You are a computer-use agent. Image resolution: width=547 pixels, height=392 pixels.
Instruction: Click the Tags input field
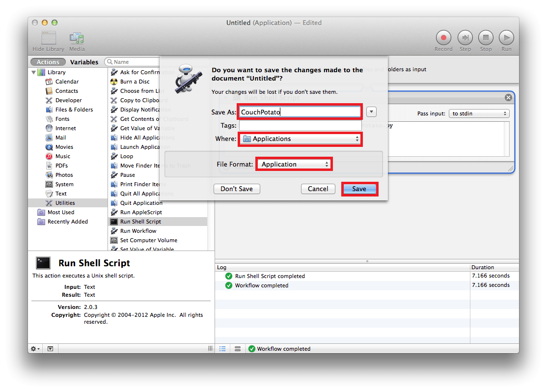click(x=300, y=126)
